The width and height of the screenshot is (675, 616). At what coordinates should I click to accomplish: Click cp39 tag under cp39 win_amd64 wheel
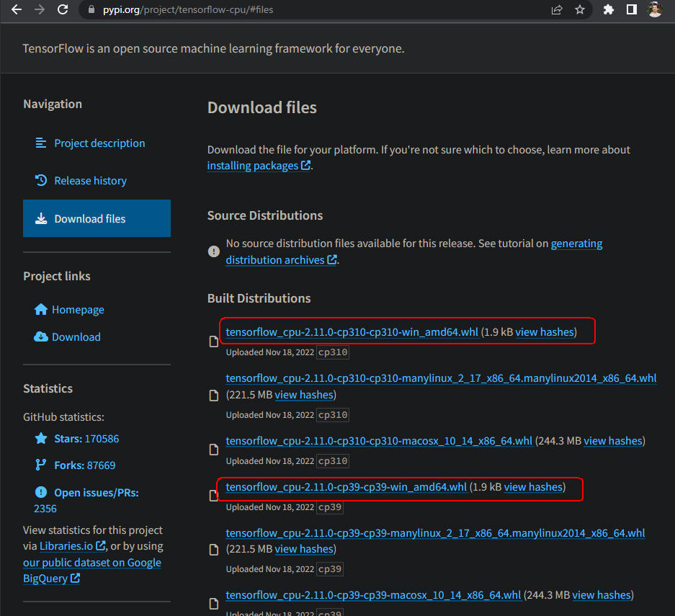pyautogui.click(x=330, y=507)
